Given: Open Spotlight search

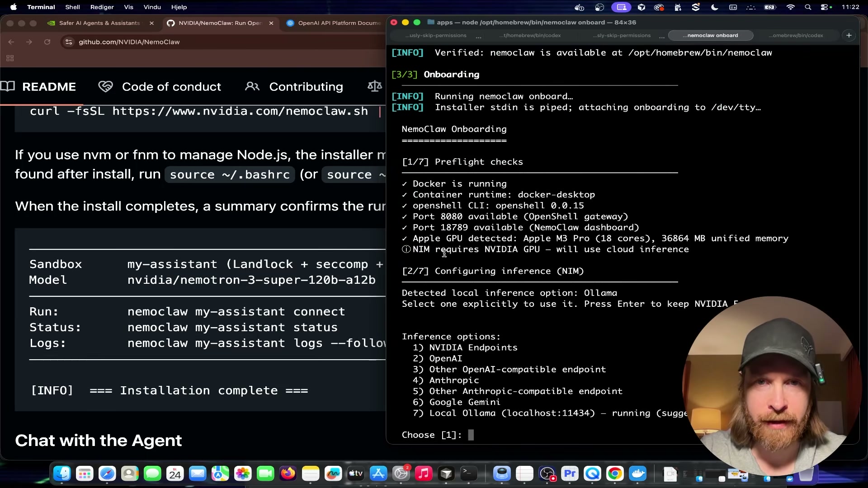Looking at the screenshot, I should coord(808,7).
